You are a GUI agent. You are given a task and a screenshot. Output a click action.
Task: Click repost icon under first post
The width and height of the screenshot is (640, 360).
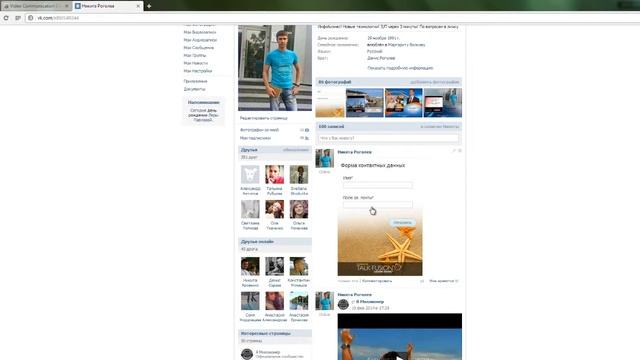[x=422, y=281]
